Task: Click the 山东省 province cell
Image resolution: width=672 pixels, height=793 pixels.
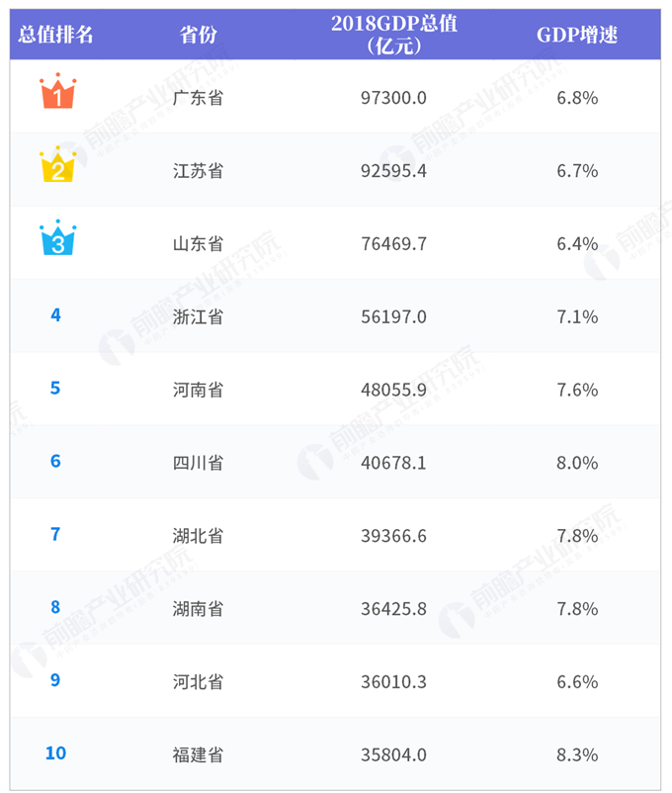Action: coord(199,244)
